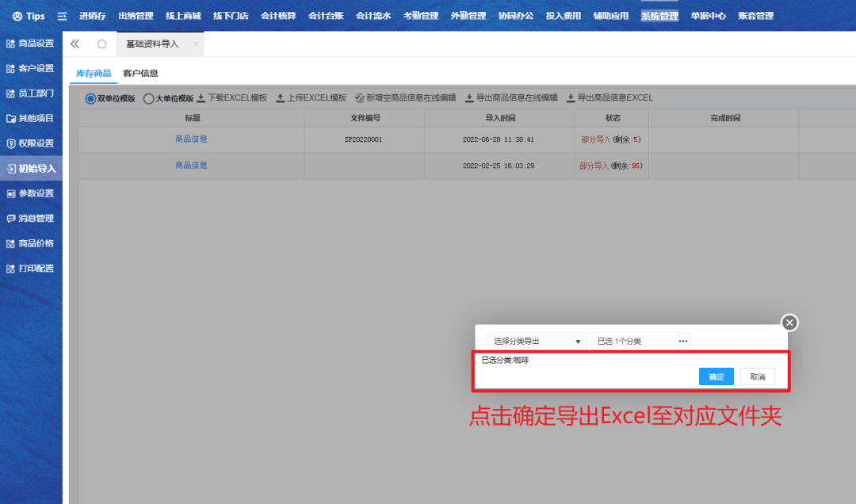Open the 进销存 top menu

pyautogui.click(x=92, y=16)
